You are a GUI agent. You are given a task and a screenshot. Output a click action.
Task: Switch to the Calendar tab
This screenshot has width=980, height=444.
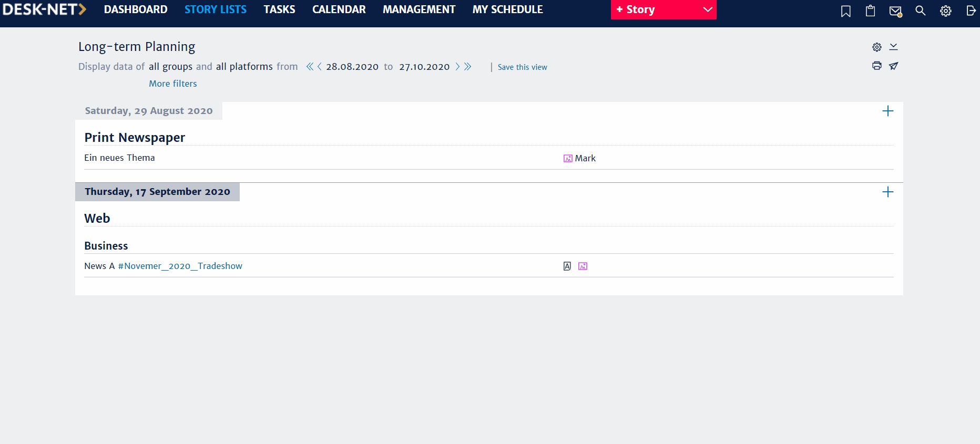(x=339, y=9)
